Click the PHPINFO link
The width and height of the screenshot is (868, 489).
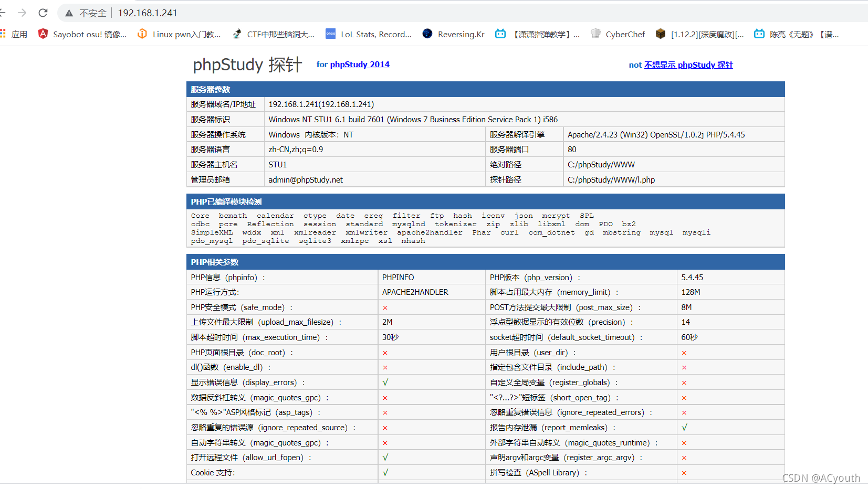click(x=398, y=278)
